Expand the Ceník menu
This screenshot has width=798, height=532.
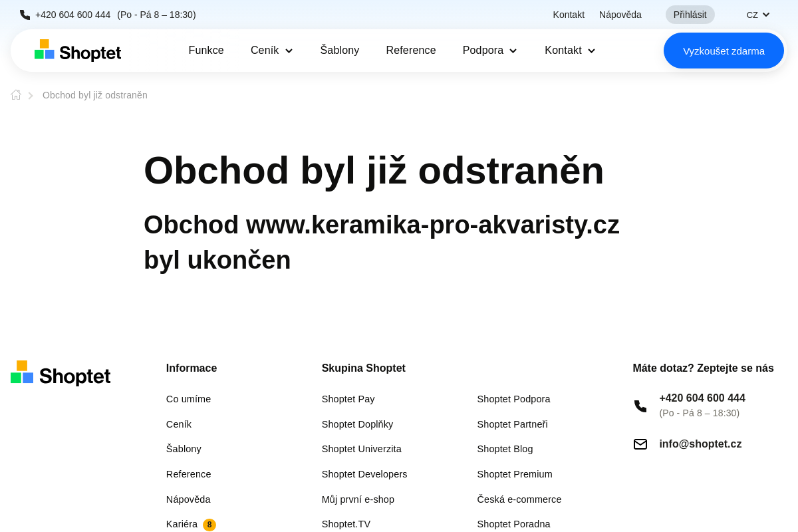point(272,51)
